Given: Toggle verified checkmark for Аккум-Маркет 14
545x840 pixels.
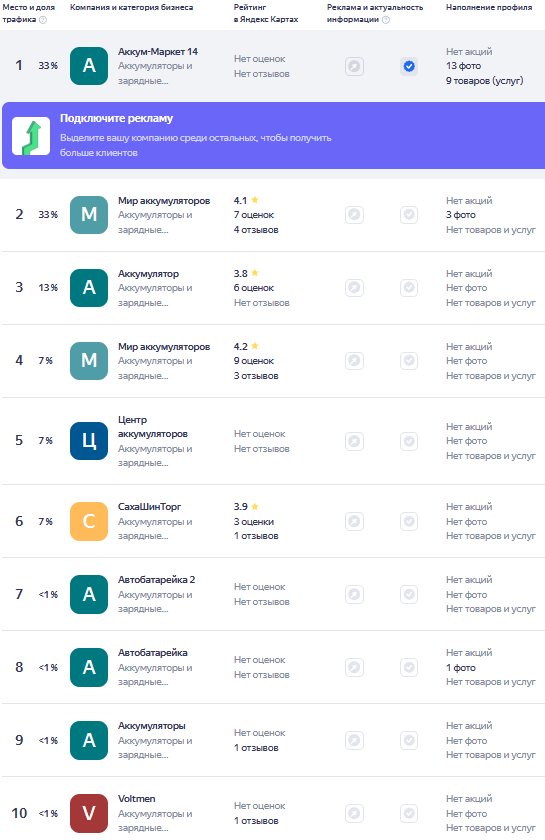Looking at the screenshot, I should pyautogui.click(x=409, y=66).
